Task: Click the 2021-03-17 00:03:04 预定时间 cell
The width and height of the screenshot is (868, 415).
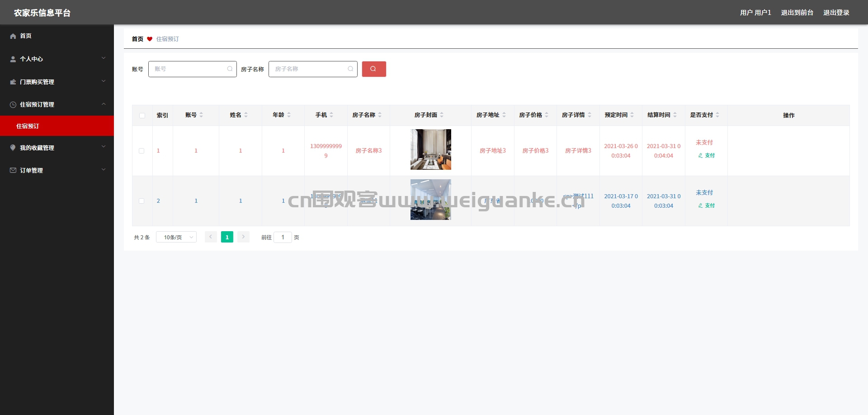Action: pos(621,201)
